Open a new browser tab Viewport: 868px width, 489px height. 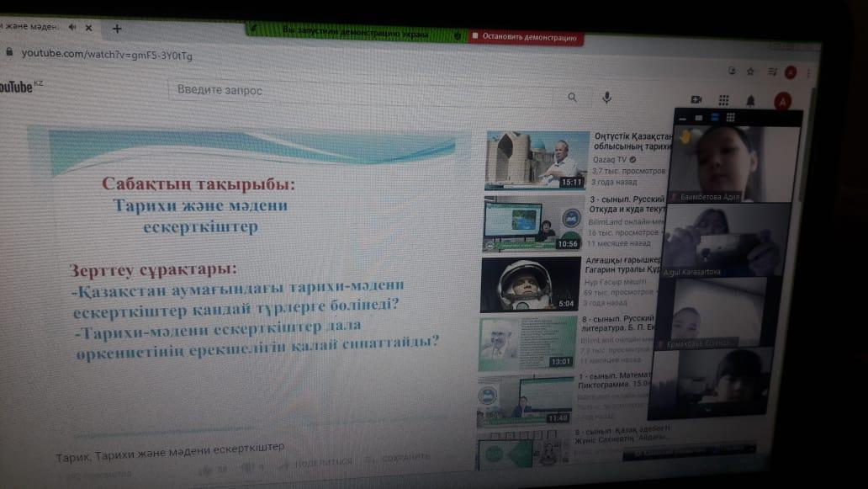[117, 28]
